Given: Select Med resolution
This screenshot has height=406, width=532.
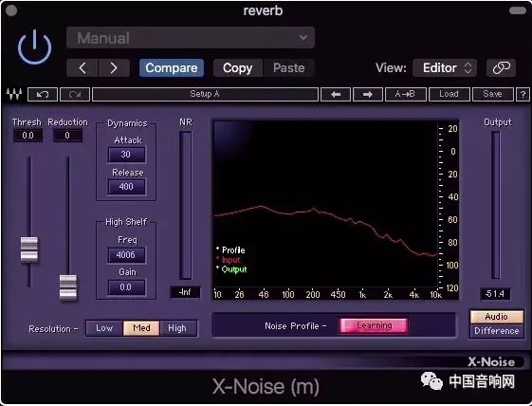Looking at the screenshot, I should [x=141, y=328].
